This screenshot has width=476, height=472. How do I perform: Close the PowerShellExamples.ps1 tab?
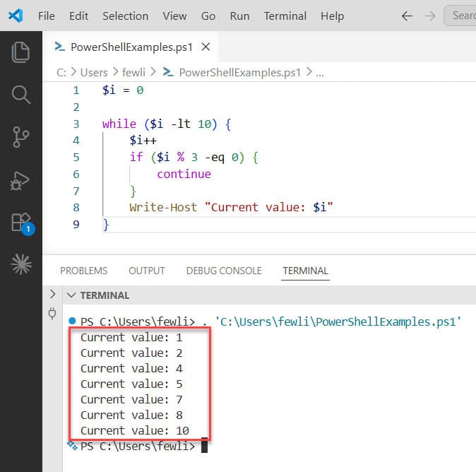click(206, 47)
